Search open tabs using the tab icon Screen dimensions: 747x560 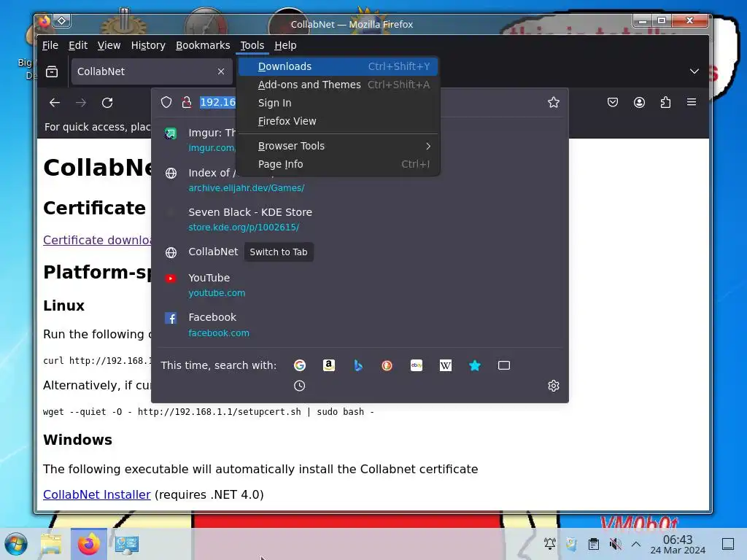click(x=504, y=365)
